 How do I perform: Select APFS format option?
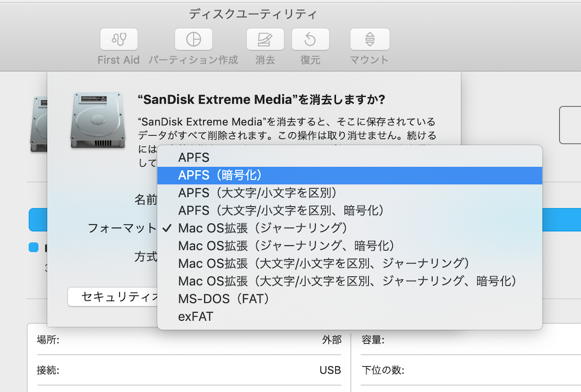tap(350, 157)
